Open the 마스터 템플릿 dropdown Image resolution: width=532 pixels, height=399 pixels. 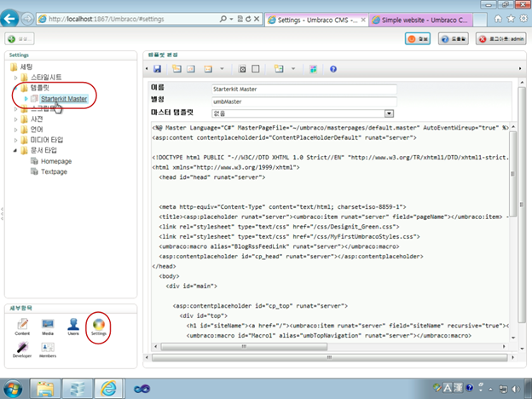303,113
